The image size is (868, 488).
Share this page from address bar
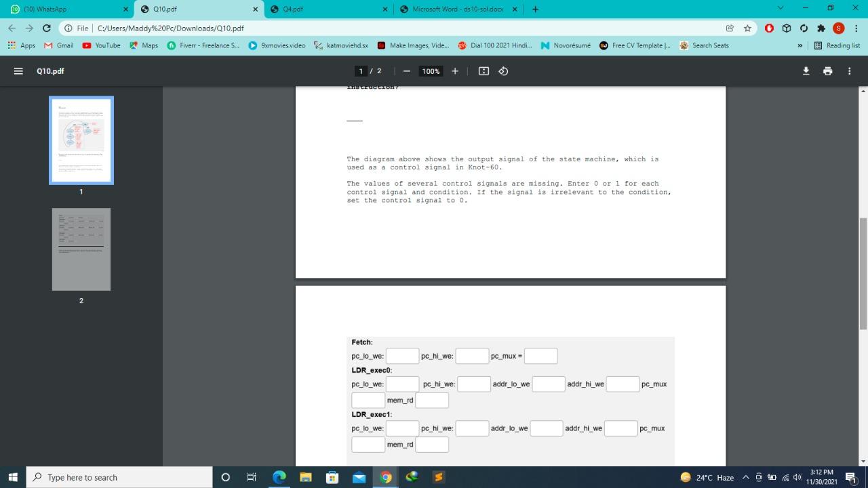tap(730, 28)
